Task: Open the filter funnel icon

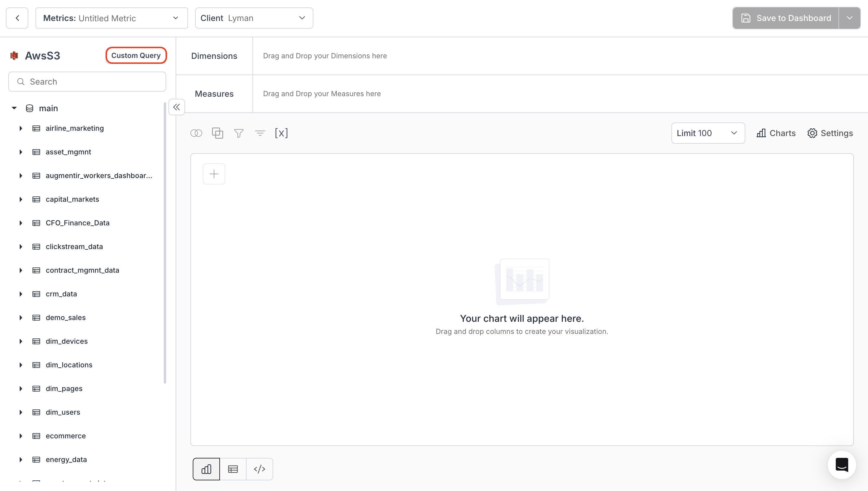Action: [x=239, y=133]
